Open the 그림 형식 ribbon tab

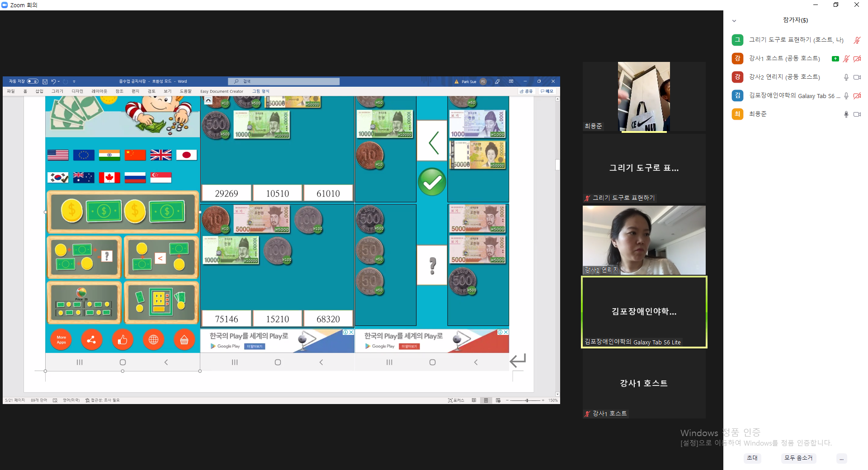pyautogui.click(x=260, y=91)
